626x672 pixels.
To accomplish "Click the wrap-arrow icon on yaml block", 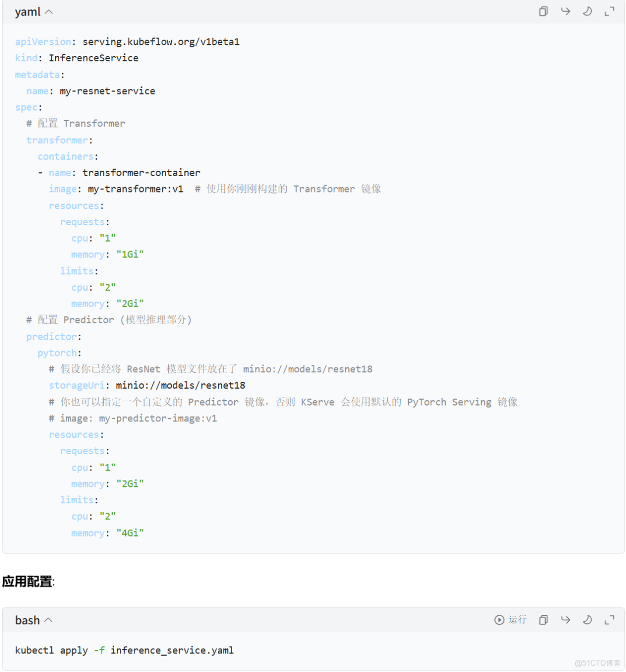I will [x=565, y=11].
